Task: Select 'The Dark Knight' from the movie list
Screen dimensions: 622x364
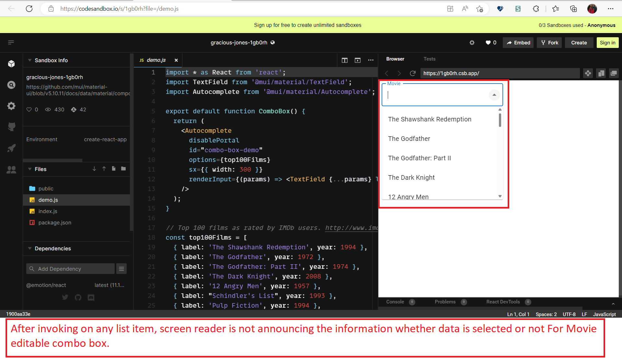Action: (411, 177)
